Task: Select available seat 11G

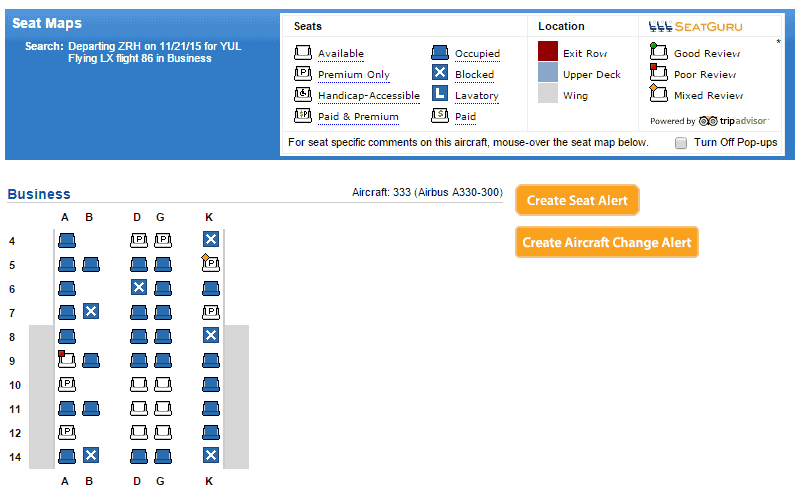Action: tap(162, 408)
